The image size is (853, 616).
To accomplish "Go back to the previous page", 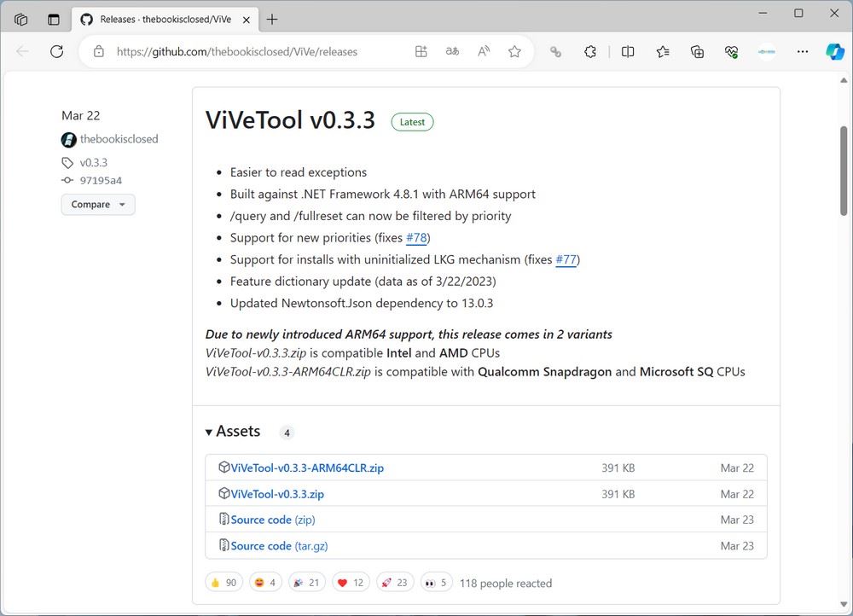I will pos(23,52).
